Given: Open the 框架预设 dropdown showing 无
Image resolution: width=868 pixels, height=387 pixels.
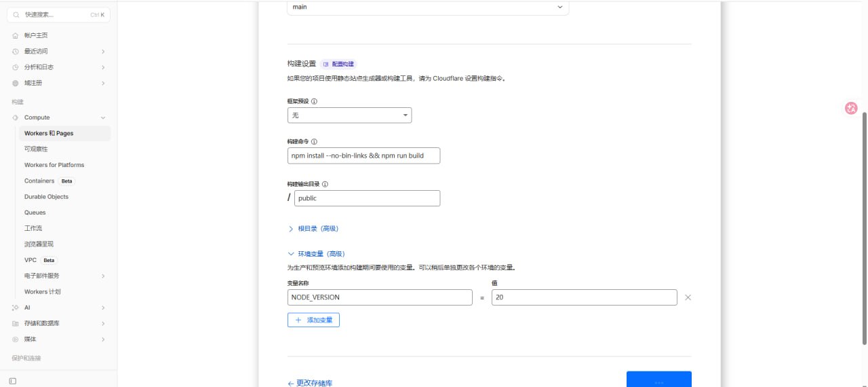Looking at the screenshot, I should coord(349,115).
